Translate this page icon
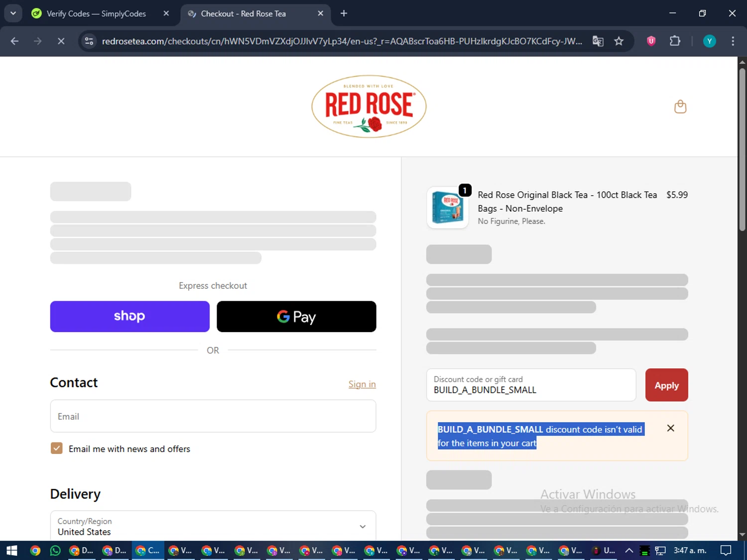 pyautogui.click(x=598, y=41)
